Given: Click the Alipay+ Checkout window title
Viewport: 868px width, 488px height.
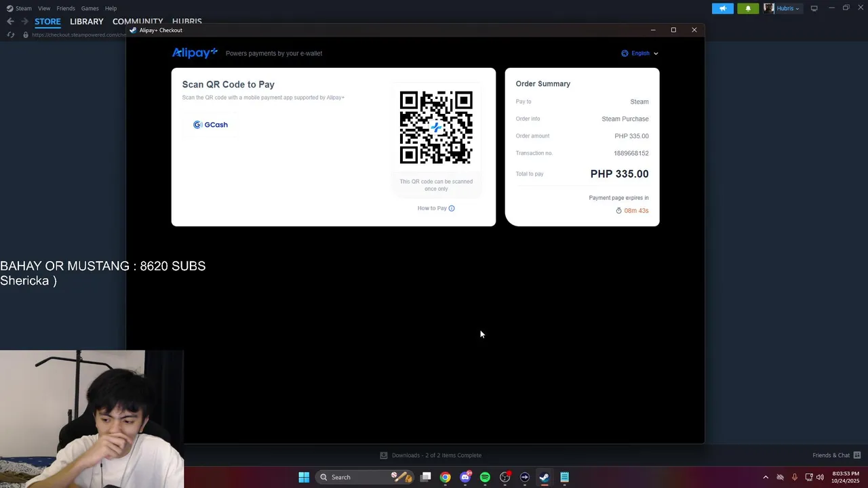Looking at the screenshot, I should click(x=161, y=30).
